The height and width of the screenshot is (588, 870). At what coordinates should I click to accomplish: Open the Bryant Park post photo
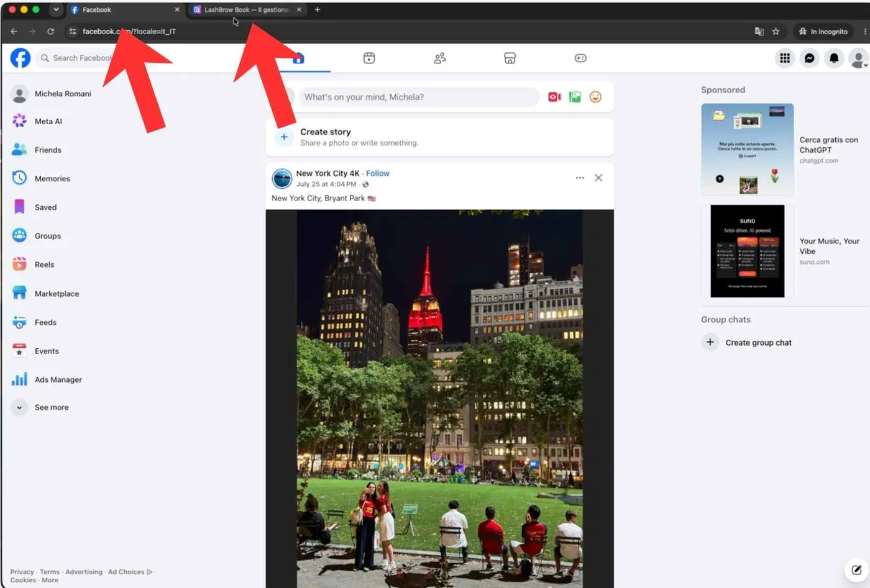(x=440, y=399)
